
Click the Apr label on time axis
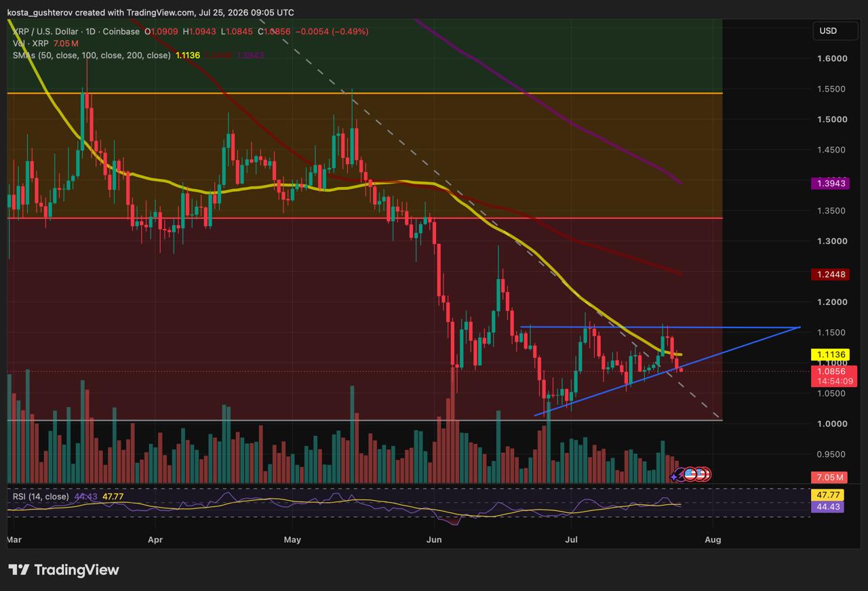(x=155, y=540)
